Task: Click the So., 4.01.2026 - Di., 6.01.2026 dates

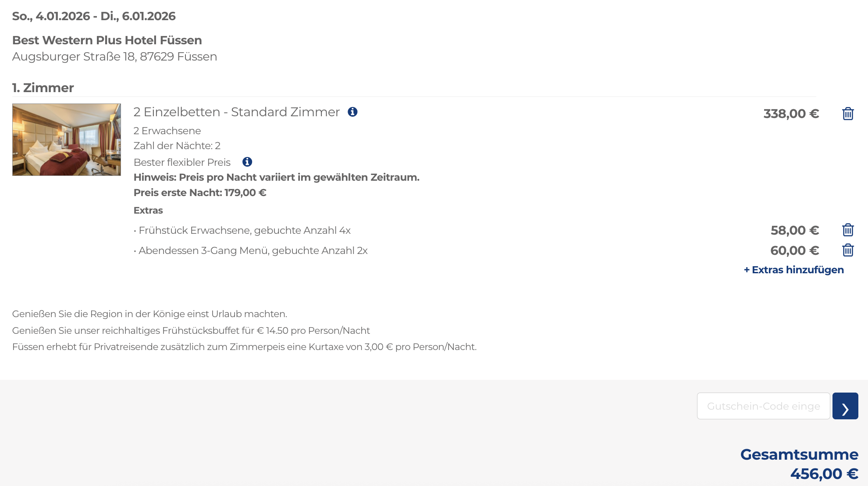Action: [x=94, y=16]
